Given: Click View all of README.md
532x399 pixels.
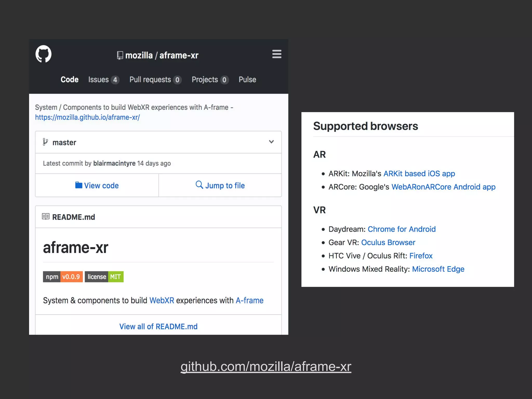Looking at the screenshot, I should [158, 327].
